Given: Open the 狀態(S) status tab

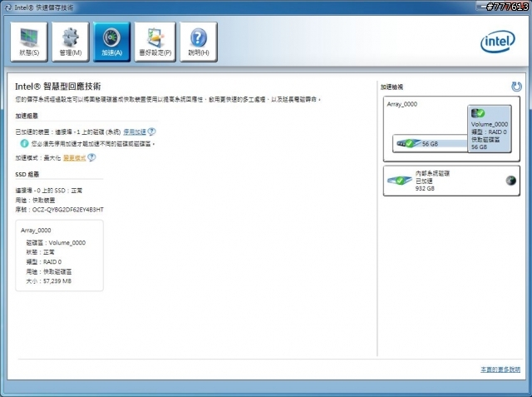Looking at the screenshot, I should coord(29,42).
